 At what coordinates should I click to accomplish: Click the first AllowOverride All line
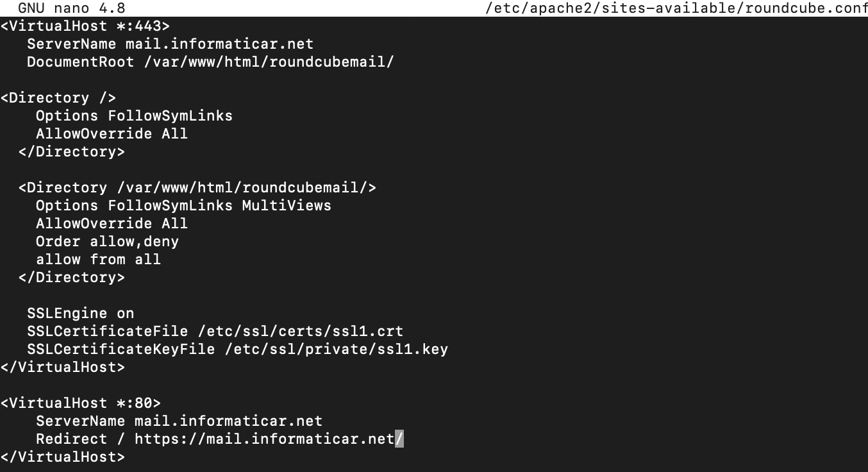point(112,134)
